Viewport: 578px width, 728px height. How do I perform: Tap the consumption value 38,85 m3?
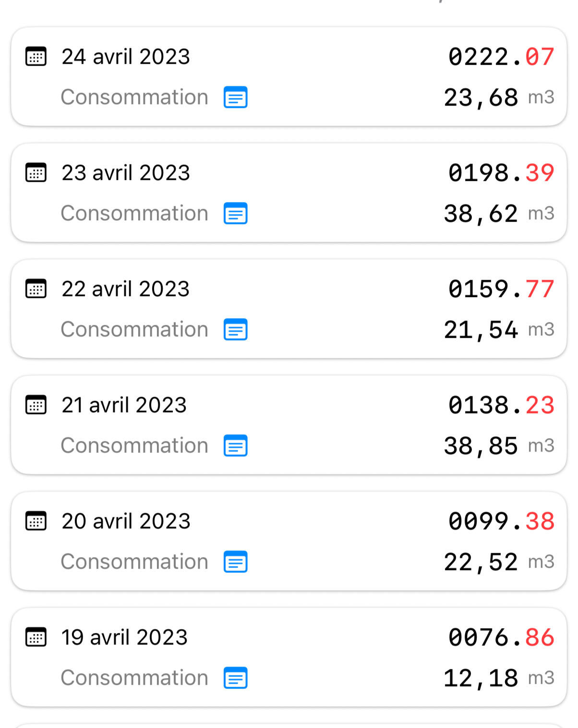[x=498, y=446]
